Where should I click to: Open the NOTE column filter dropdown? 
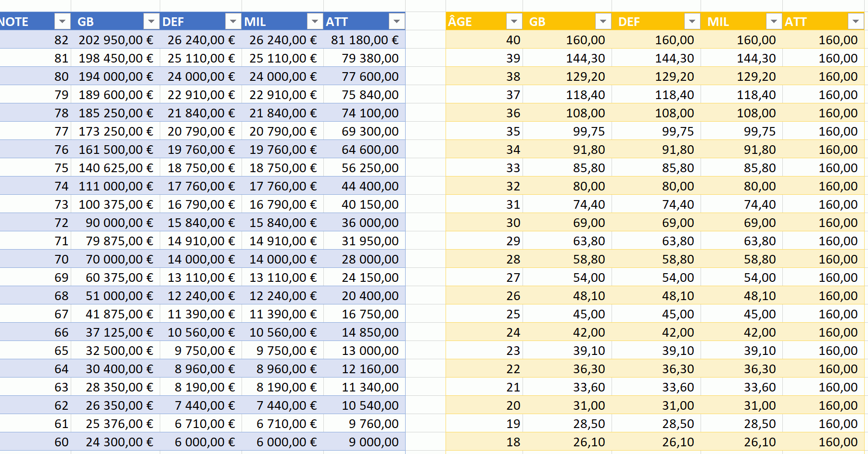click(x=62, y=22)
